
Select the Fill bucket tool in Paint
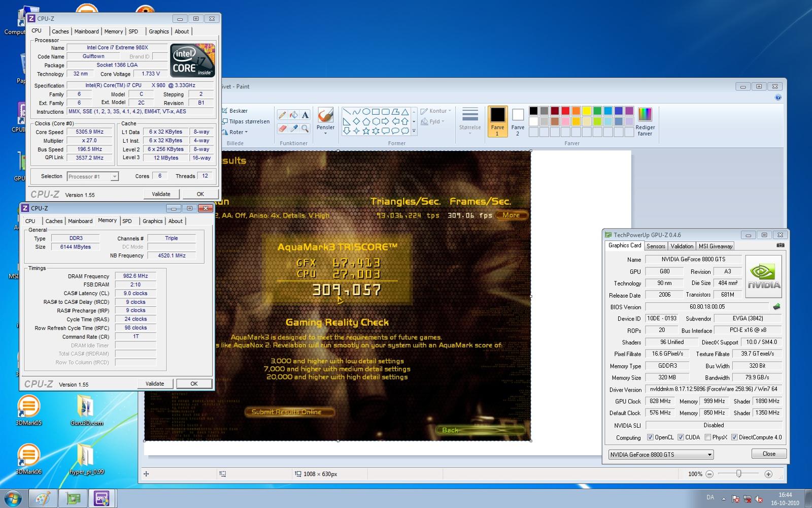293,115
